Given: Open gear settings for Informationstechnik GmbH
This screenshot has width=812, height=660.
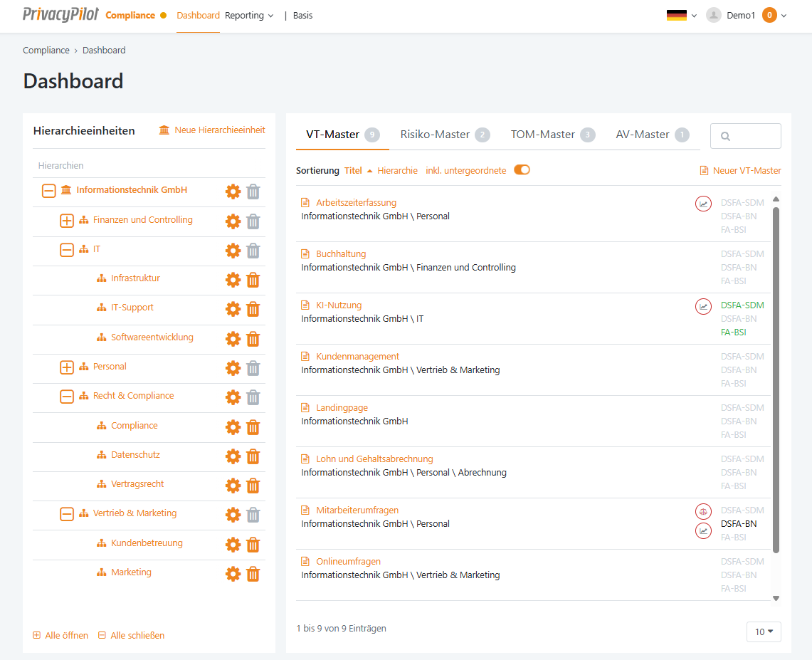Looking at the screenshot, I should (x=233, y=192).
